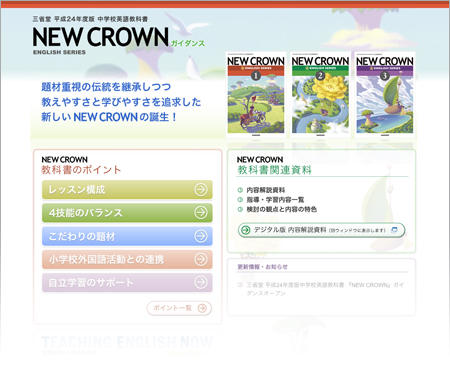Click the ENGLISH SERIES text under the logo

pyautogui.click(x=59, y=52)
